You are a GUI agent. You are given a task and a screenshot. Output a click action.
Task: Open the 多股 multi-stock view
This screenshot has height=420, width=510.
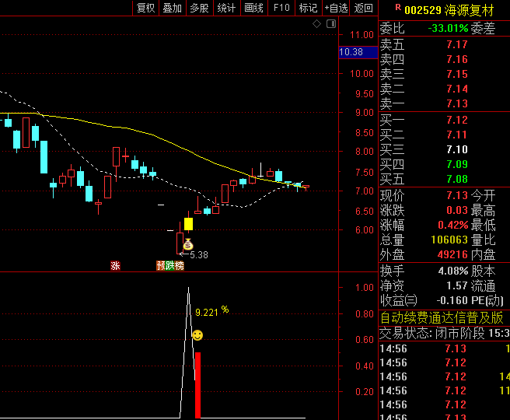click(x=199, y=8)
